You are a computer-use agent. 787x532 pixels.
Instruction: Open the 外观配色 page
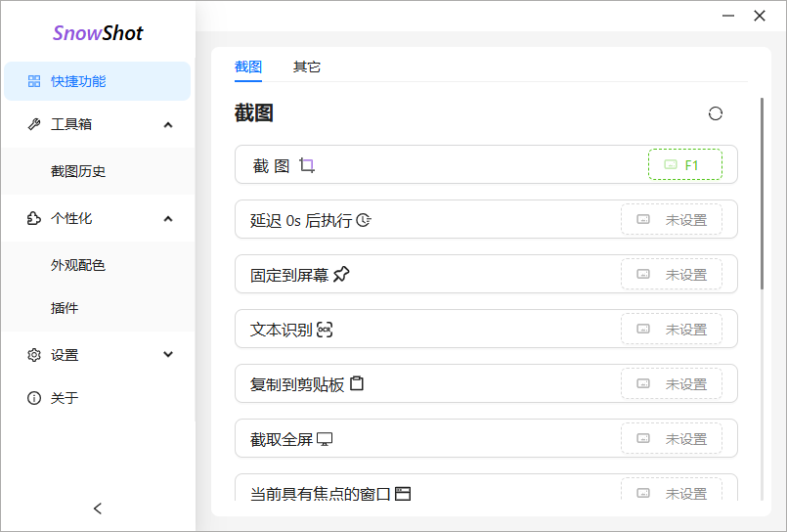coord(78,265)
